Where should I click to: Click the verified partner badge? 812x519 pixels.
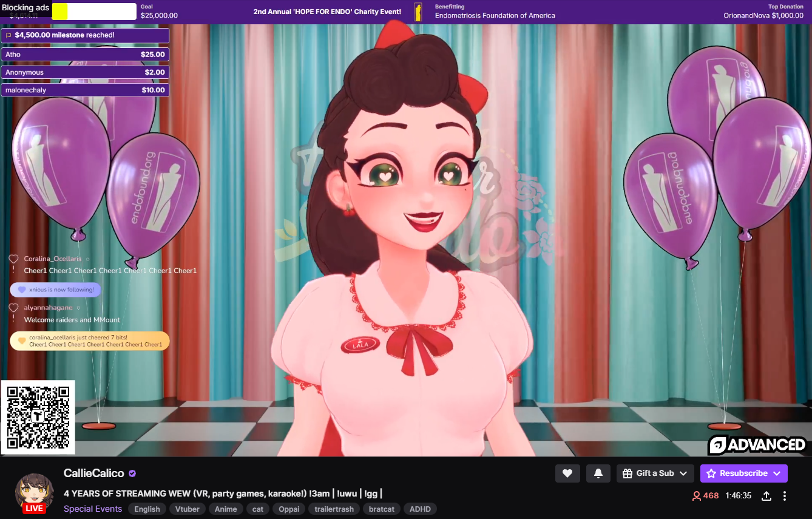tap(132, 474)
